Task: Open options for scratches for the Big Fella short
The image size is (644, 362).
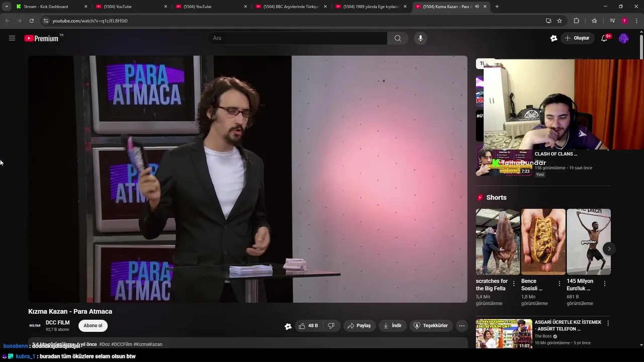Action: pyautogui.click(x=514, y=284)
